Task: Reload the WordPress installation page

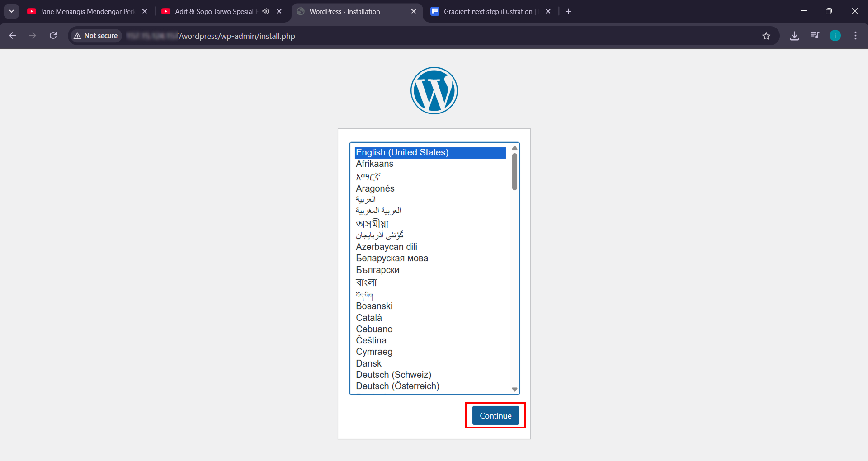Action: click(x=53, y=36)
